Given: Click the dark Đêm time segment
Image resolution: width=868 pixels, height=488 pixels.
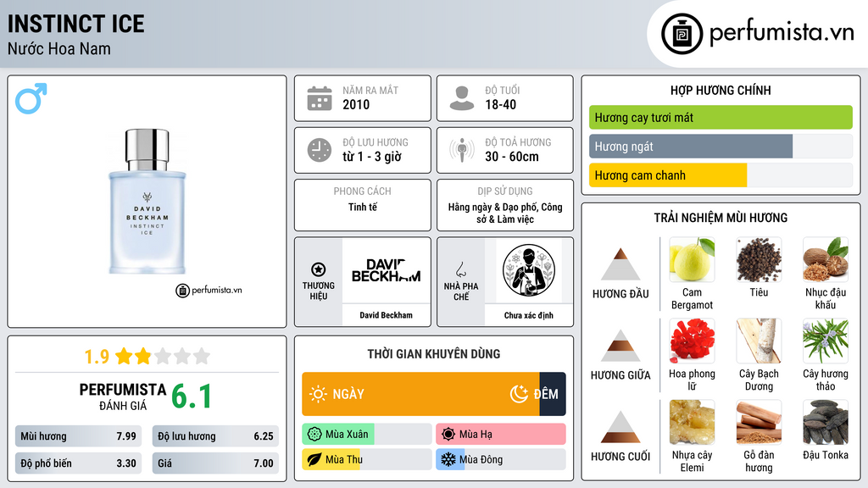Looking at the screenshot, I should (x=553, y=394).
